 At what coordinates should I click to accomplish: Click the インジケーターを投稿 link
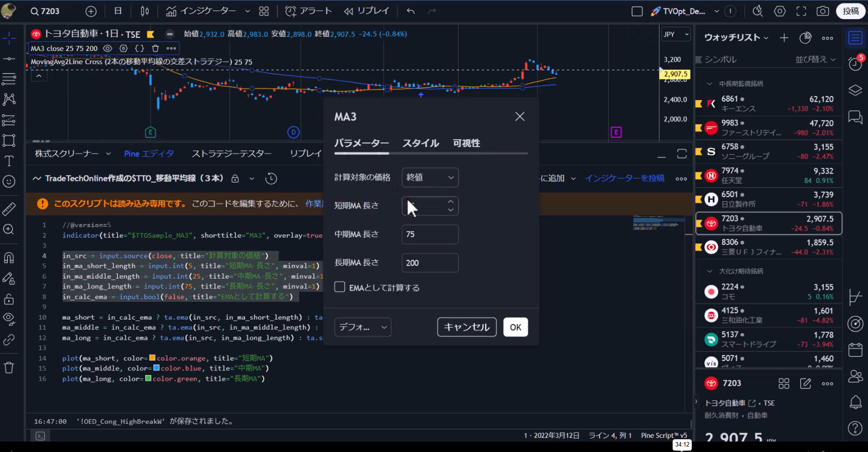pyautogui.click(x=624, y=178)
